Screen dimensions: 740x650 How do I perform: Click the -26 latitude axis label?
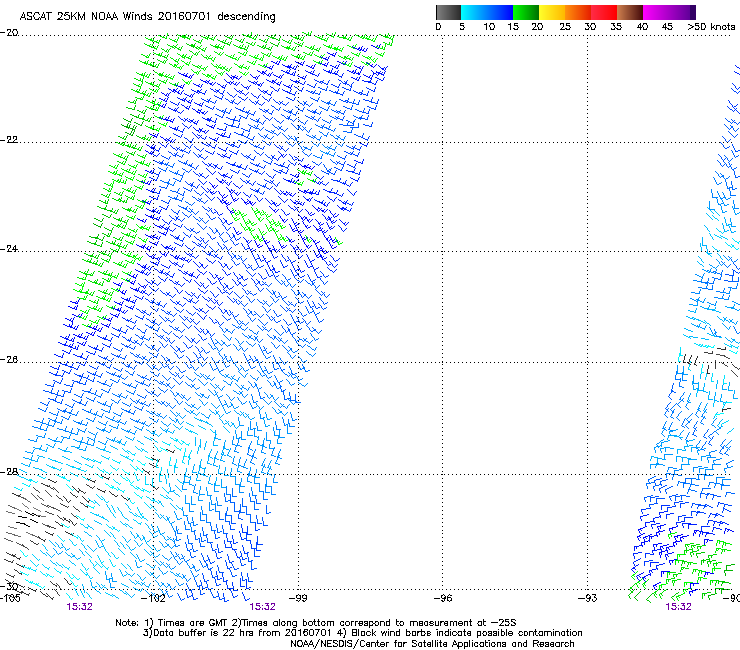pyautogui.click(x=9, y=360)
